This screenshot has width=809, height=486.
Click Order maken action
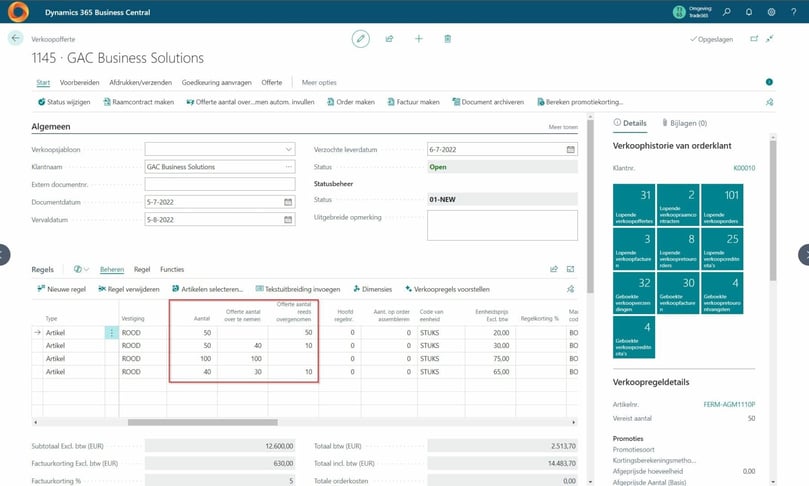click(351, 102)
